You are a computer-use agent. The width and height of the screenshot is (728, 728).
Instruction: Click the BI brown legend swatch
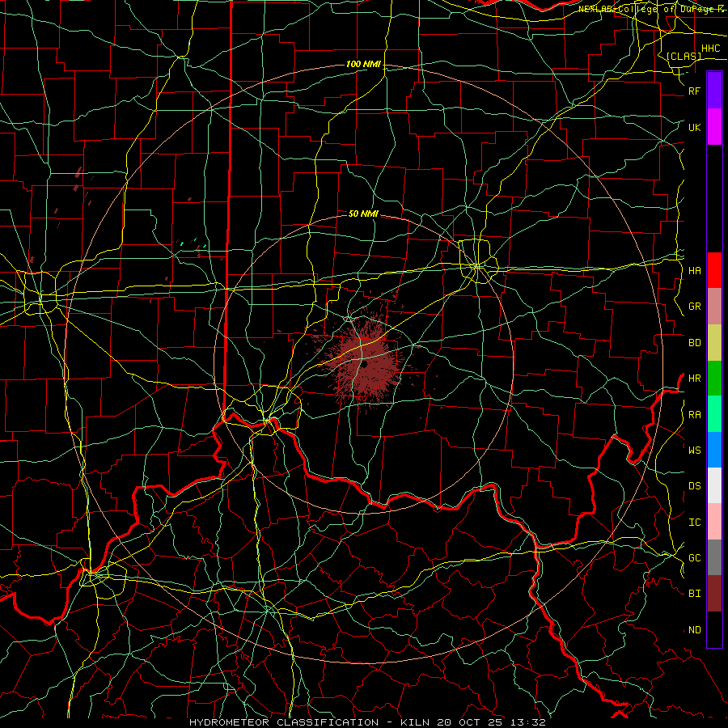coord(714,594)
